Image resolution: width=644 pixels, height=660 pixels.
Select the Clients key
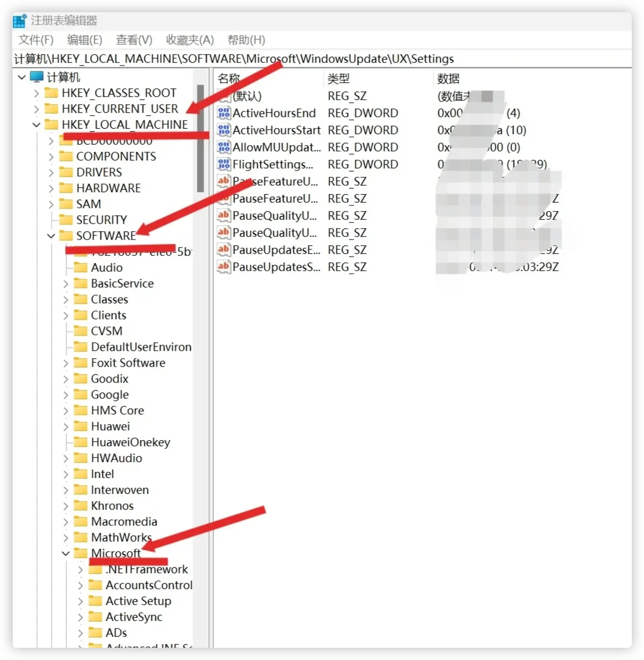[x=109, y=315]
